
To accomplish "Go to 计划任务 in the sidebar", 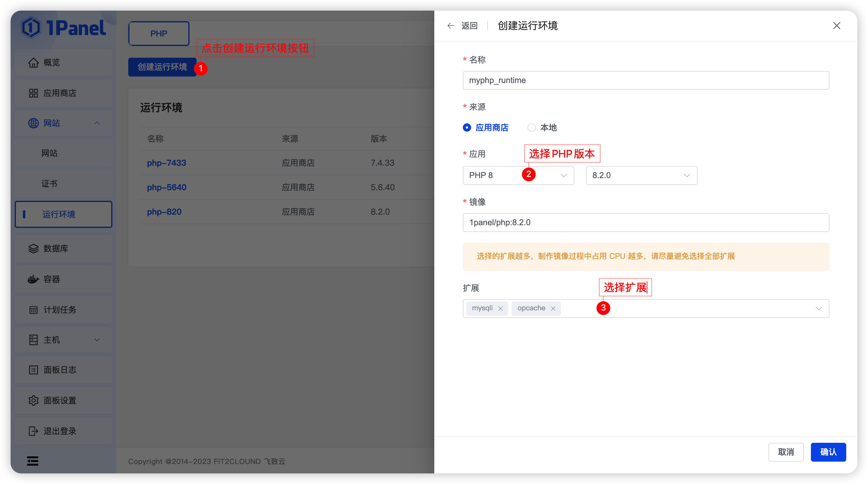I will tap(60, 310).
